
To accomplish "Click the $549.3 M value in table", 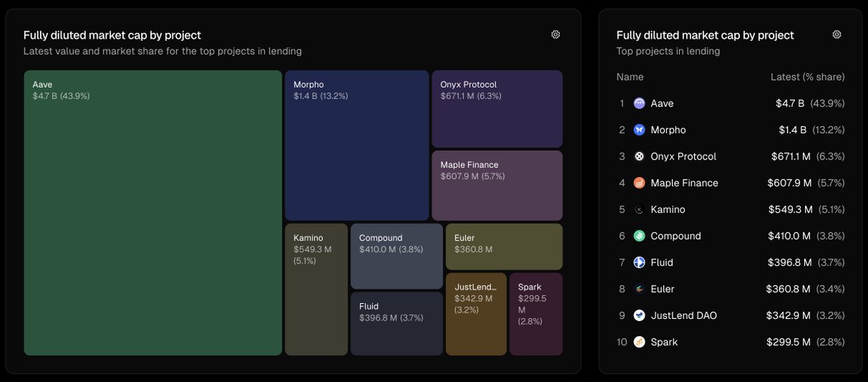I will click(x=791, y=209).
